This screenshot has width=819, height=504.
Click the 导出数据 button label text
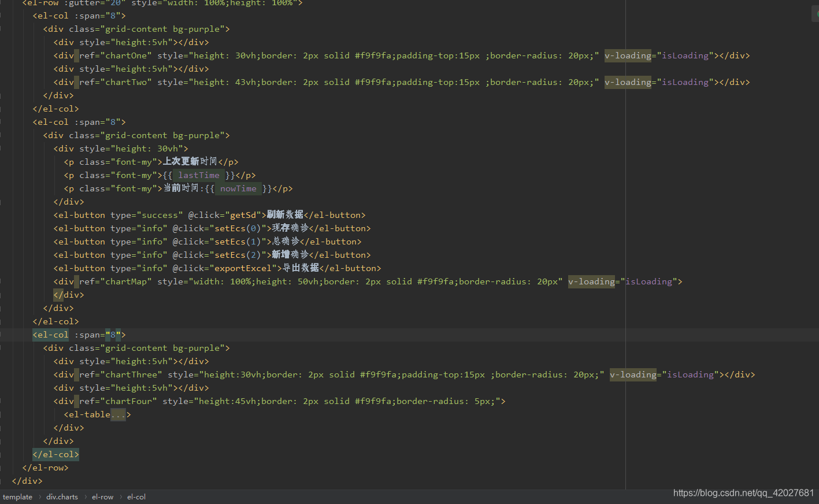pos(301,268)
